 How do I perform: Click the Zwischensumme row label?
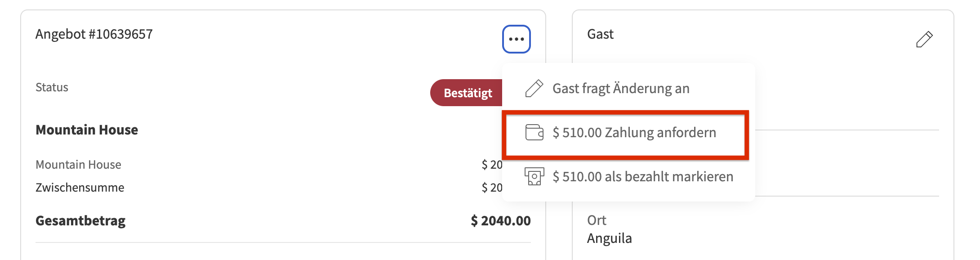tap(80, 188)
